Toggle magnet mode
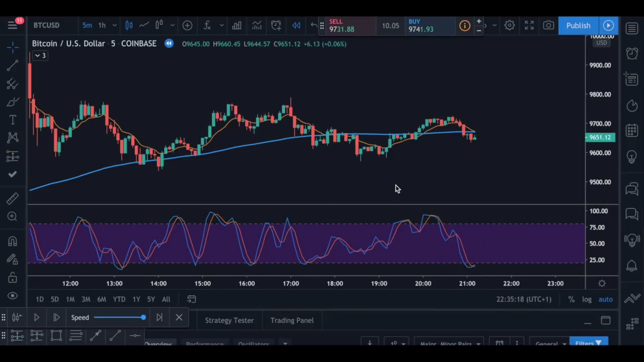Image resolution: width=644 pixels, height=362 pixels. [13, 241]
